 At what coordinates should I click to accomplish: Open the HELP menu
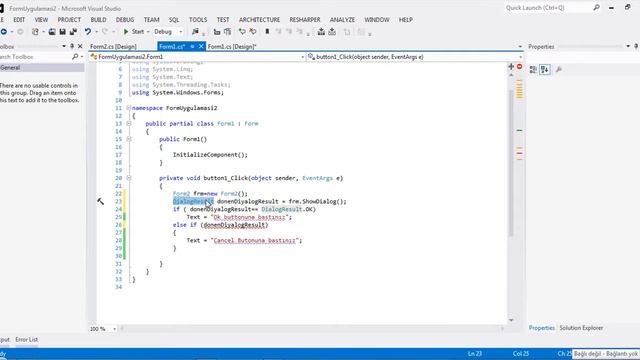point(406,20)
